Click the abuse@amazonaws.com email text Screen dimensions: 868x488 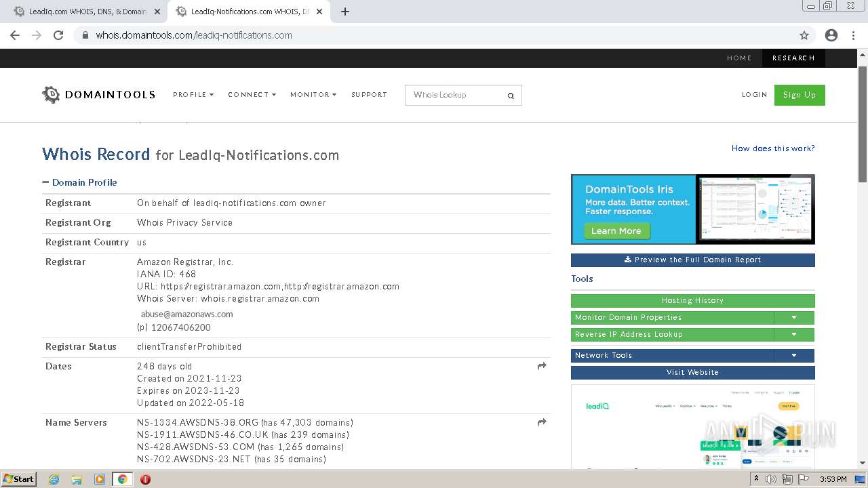186,314
